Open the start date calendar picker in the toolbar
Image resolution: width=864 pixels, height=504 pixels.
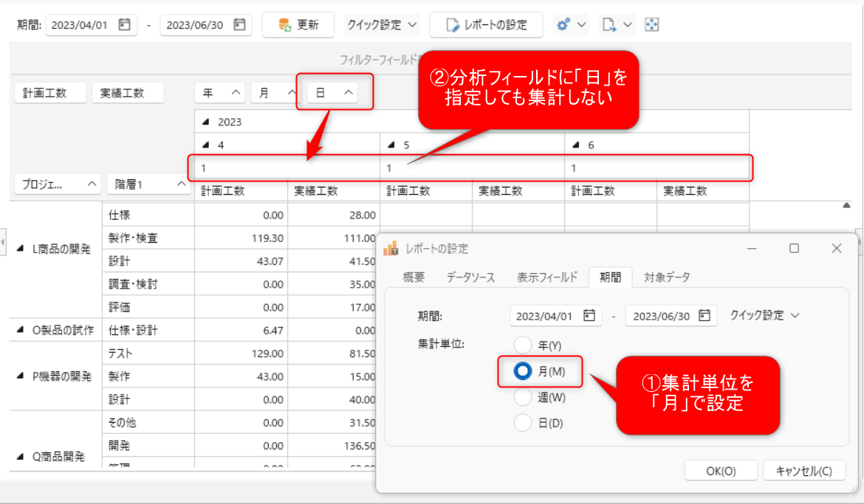[124, 24]
